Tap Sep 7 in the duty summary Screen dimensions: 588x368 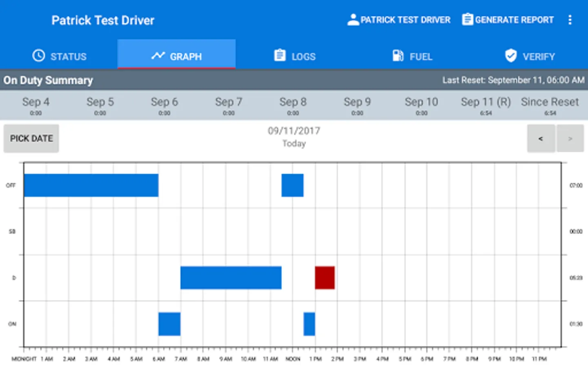[229, 105]
